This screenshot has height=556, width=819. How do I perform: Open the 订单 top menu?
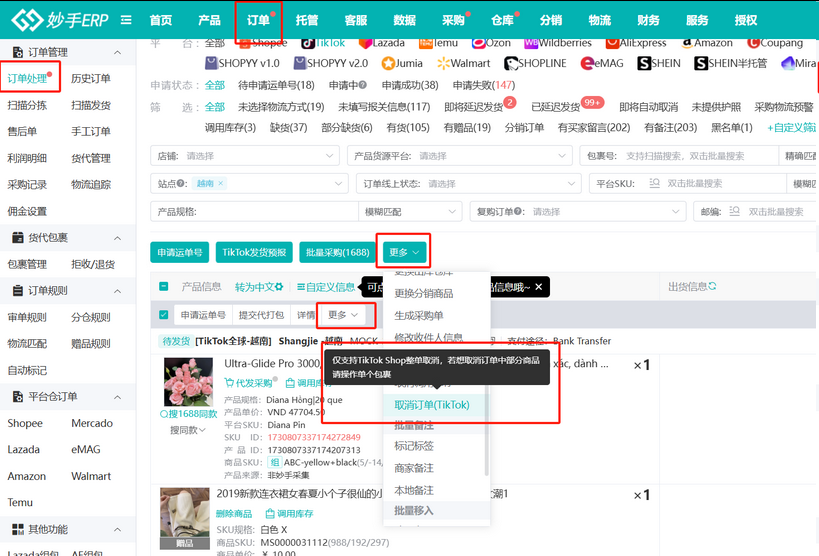(x=258, y=20)
